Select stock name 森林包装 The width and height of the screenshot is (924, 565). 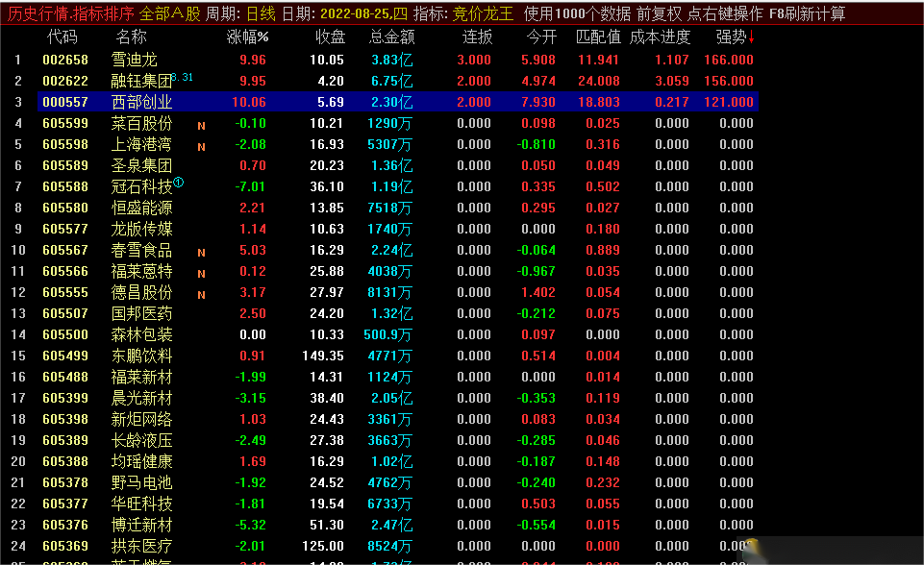pos(141,335)
